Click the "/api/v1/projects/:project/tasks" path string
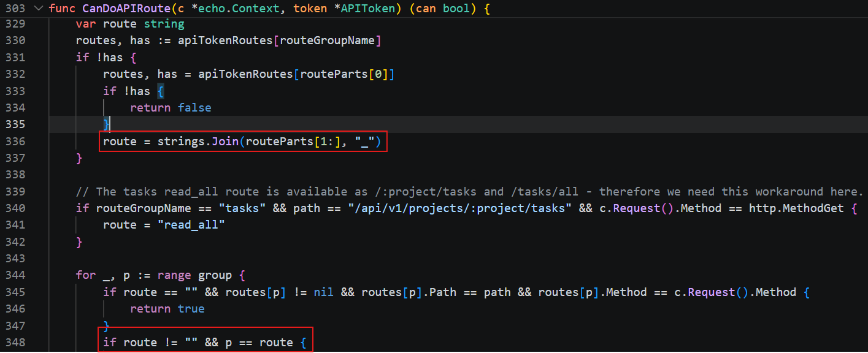The image size is (868, 353). click(459, 208)
